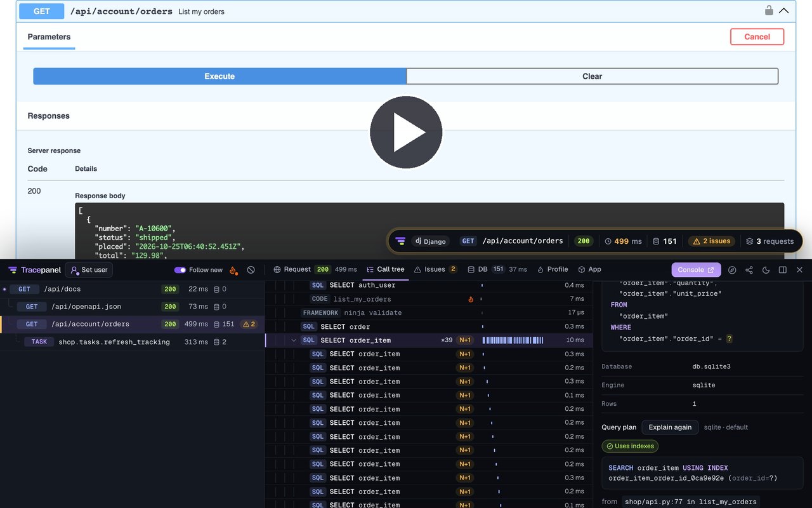The width and height of the screenshot is (812, 508).
Task: Click the 2 issues badge in floating bar
Action: [711, 241]
